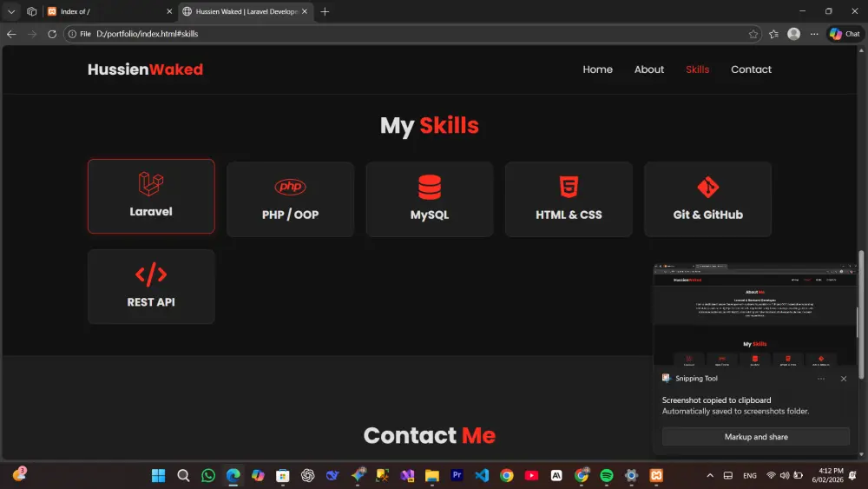Click the Markup and share button
The width and height of the screenshot is (868, 489).
756,436
